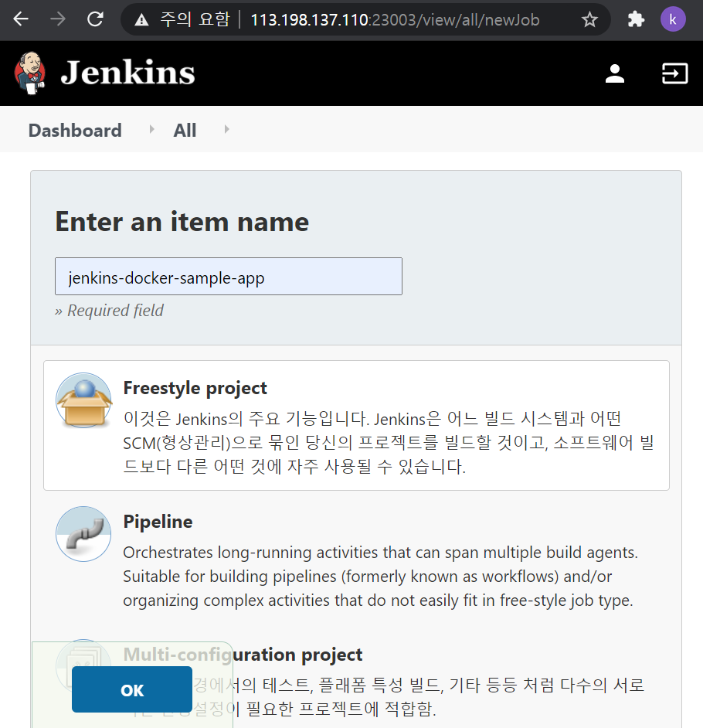Go to Dashboard breadcrumb

coord(75,131)
